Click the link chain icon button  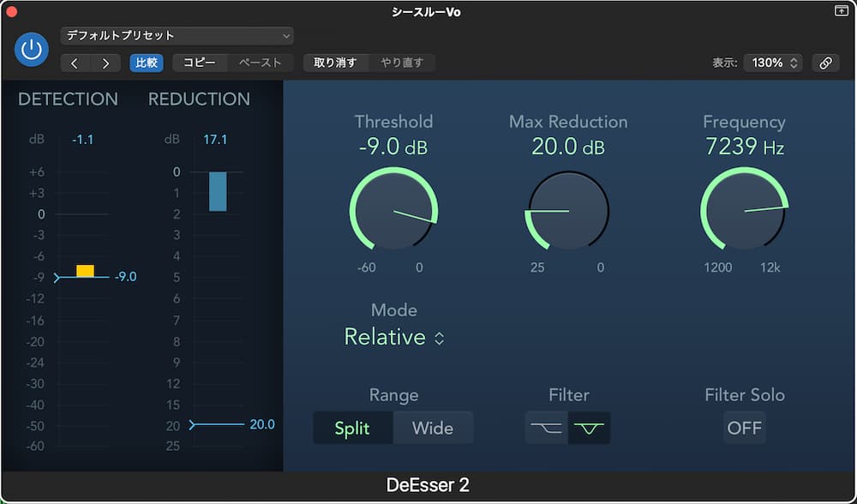point(825,63)
